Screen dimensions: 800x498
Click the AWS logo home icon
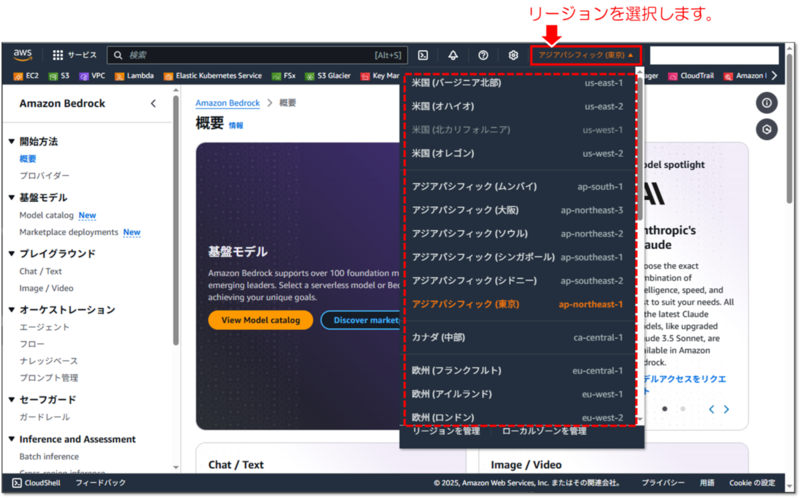coord(22,54)
